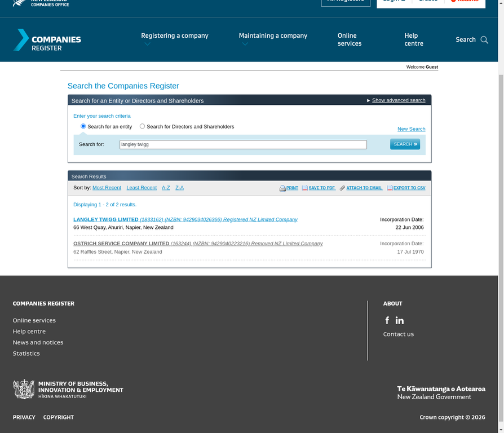Click the search magnifier icon in header
Image resolution: width=504 pixels, height=433 pixels.
[484, 40]
